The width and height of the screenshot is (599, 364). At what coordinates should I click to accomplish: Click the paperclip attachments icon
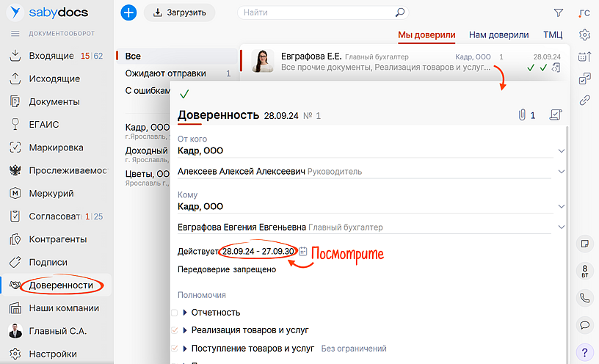pyautogui.click(x=522, y=114)
